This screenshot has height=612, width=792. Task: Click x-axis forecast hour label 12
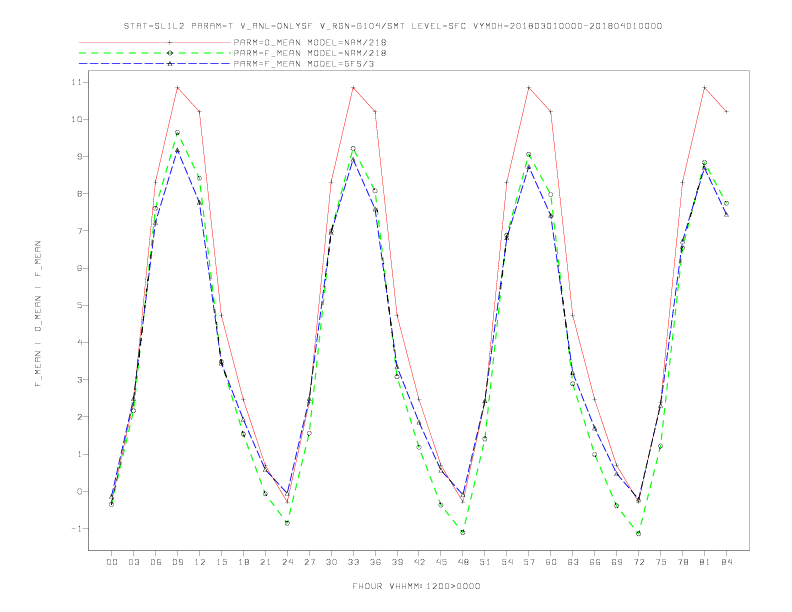[200, 562]
